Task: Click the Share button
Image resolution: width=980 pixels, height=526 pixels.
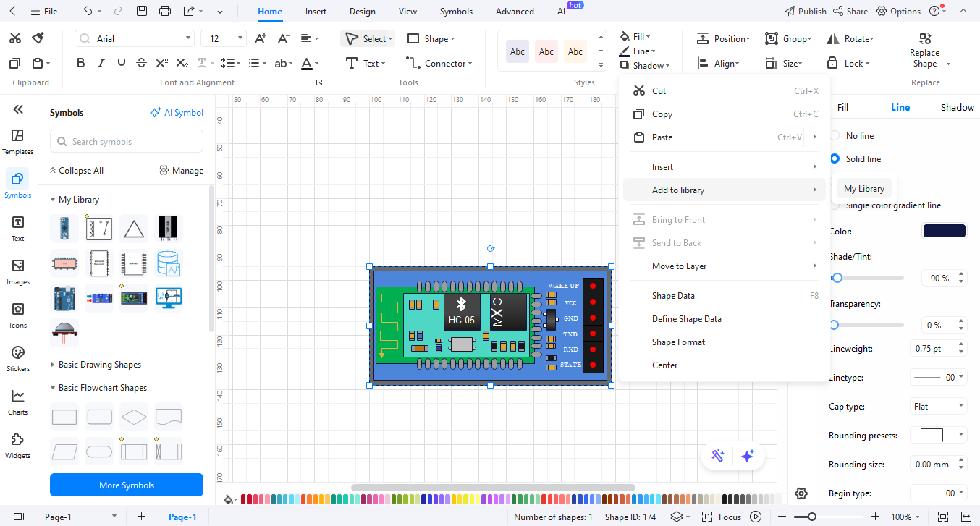Action: (850, 11)
